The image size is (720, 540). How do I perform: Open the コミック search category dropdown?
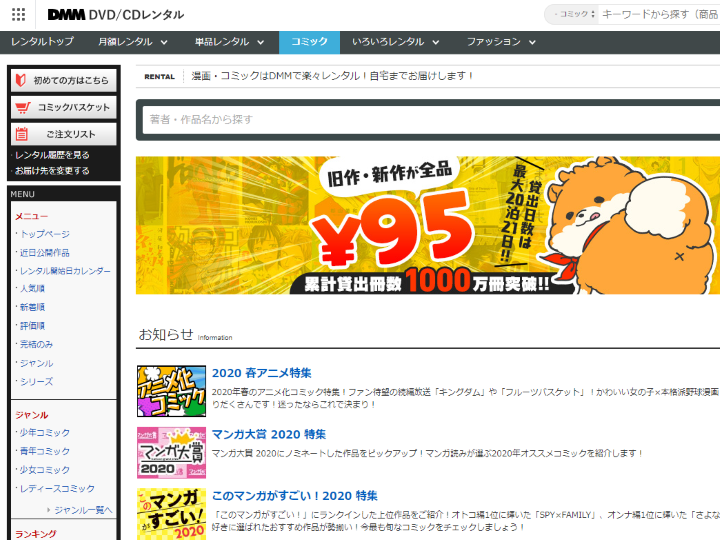click(x=574, y=14)
